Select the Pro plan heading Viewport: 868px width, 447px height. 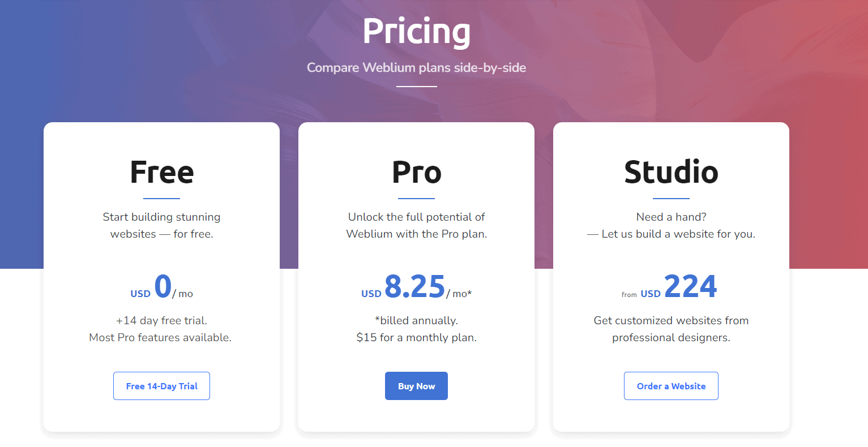(x=417, y=172)
